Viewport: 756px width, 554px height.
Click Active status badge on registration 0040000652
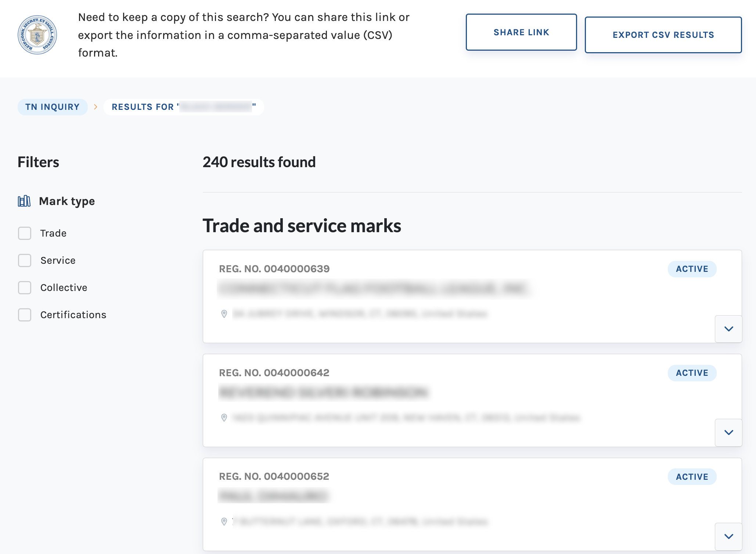click(x=692, y=477)
